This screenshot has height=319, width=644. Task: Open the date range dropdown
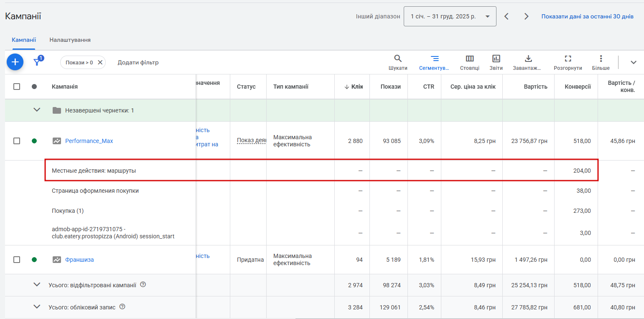pos(450,16)
